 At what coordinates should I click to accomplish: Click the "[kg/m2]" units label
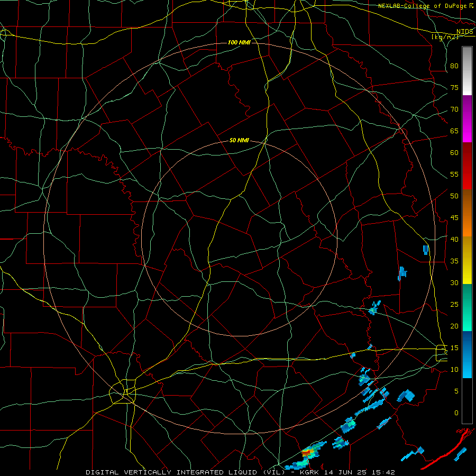[445, 37]
